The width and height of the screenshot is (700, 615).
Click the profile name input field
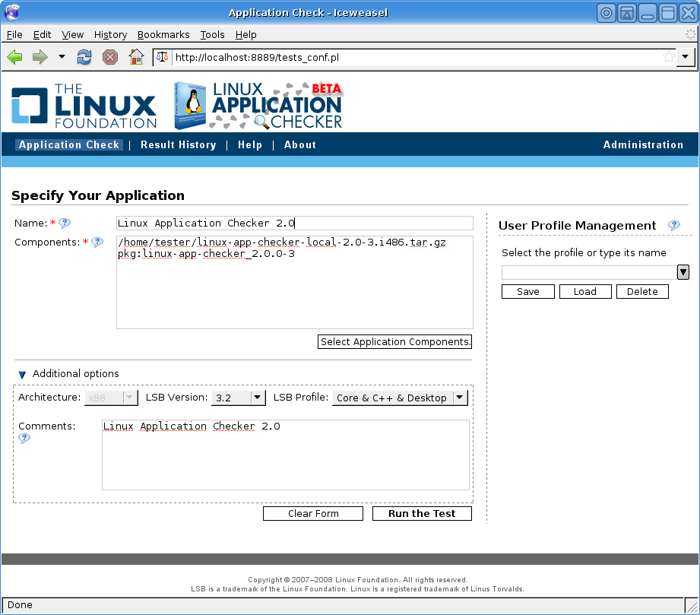point(589,272)
